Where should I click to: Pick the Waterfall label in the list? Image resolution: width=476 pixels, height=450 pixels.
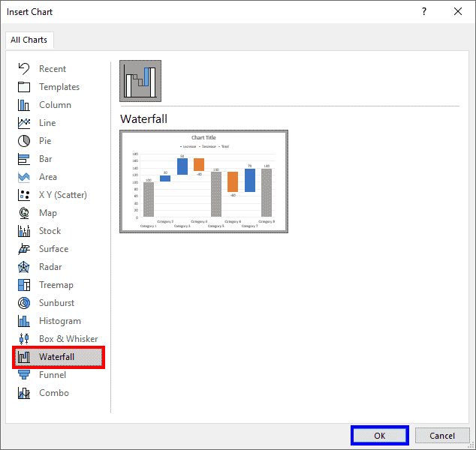coord(57,357)
